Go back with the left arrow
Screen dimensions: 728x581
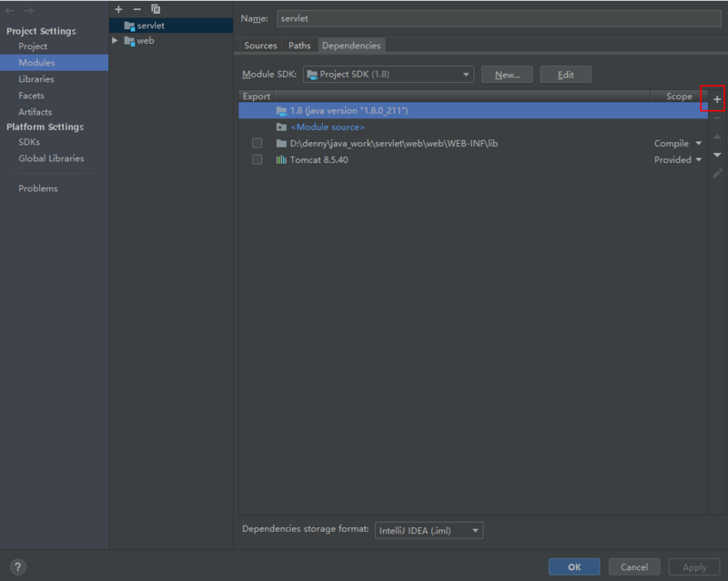coord(10,10)
